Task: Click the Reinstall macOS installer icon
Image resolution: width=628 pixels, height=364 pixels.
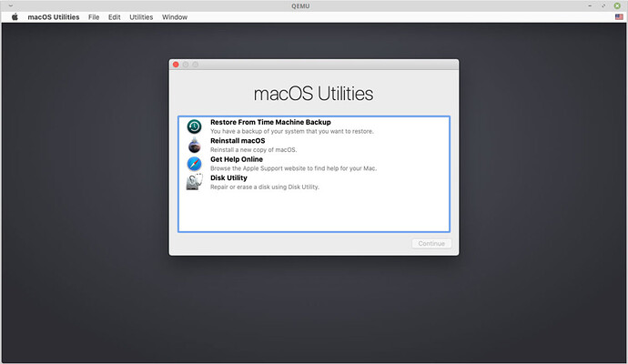Action: [x=194, y=146]
